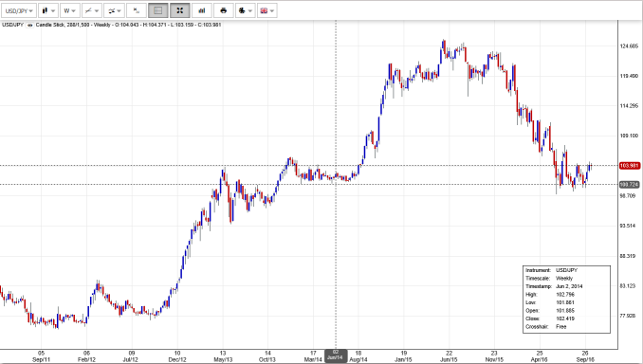Click the 23 Nov/15 date axis label
The width and height of the screenshot is (643, 364).
point(494,356)
